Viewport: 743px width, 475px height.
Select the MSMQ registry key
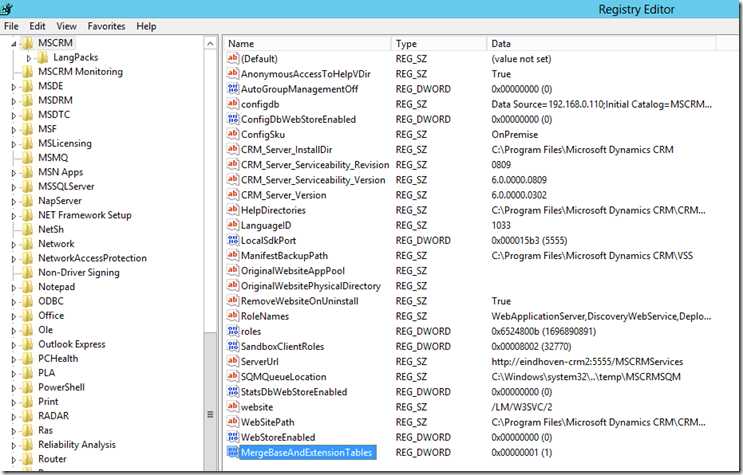53,157
